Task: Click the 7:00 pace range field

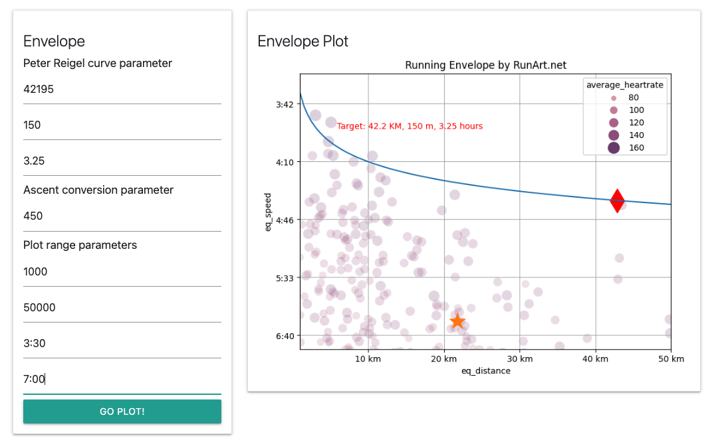Action: tap(122, 379)
